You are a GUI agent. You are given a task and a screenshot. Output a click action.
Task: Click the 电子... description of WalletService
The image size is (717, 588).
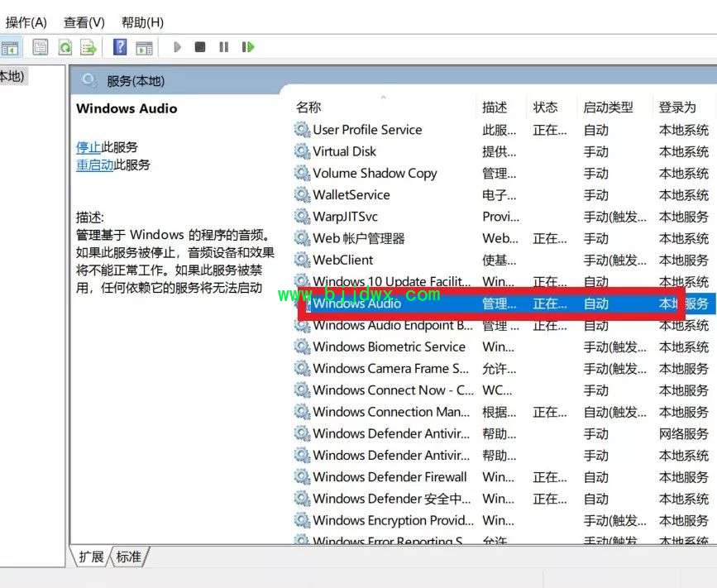(499, 195)
